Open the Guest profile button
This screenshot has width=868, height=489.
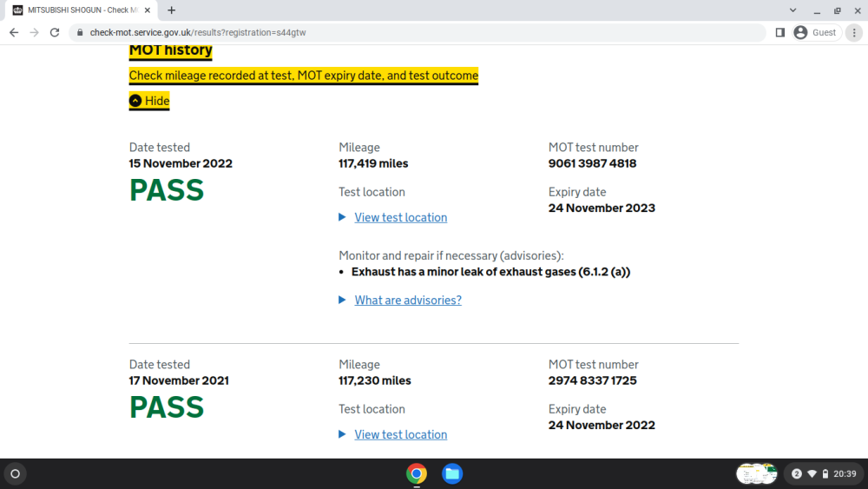click(816, 33)
